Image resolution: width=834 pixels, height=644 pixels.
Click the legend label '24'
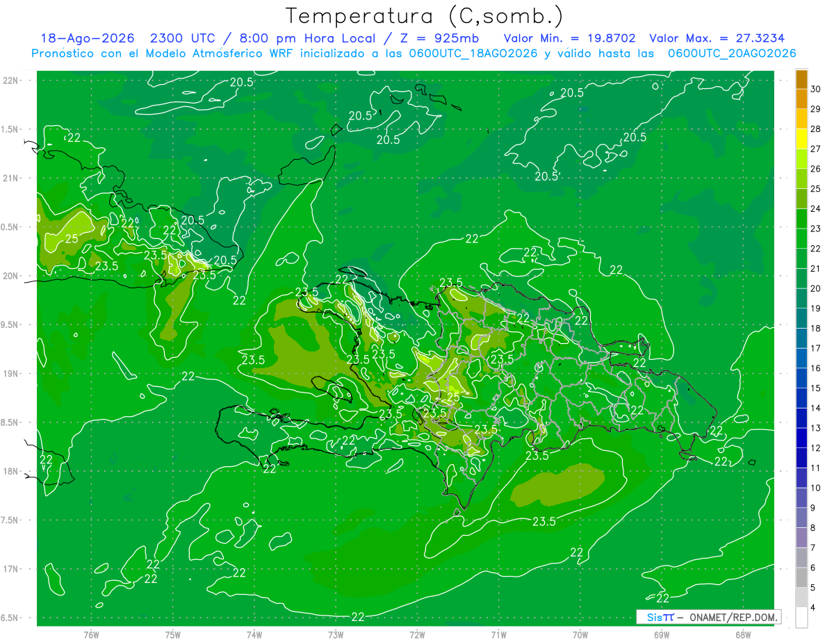point(816,208)
